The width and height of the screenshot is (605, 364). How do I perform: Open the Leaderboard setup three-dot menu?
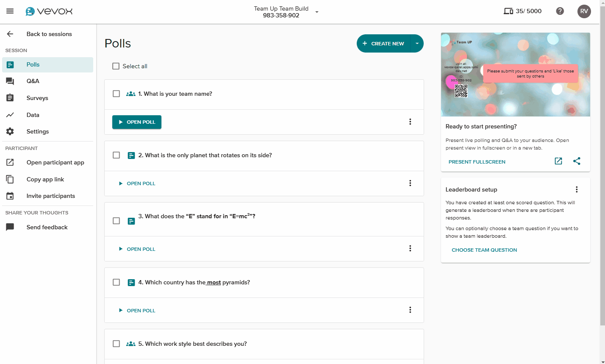[576, 189]
